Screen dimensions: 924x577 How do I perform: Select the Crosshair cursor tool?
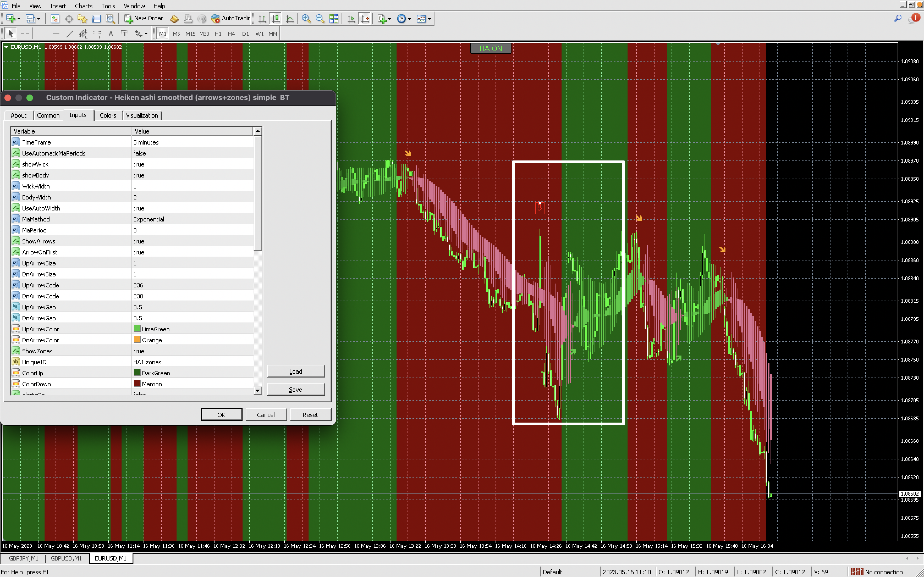pyautogui.click(x=25, y=34)
